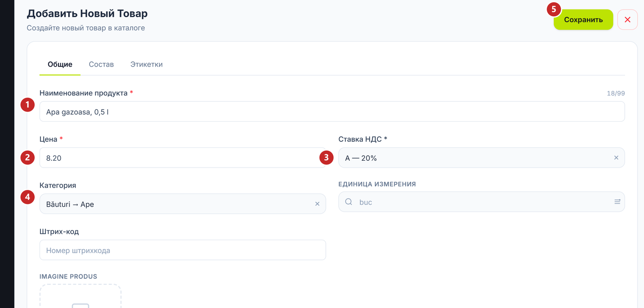The image size is (644, 308).
Task: Open the Этикетки tab
Action: pos(146,64)
